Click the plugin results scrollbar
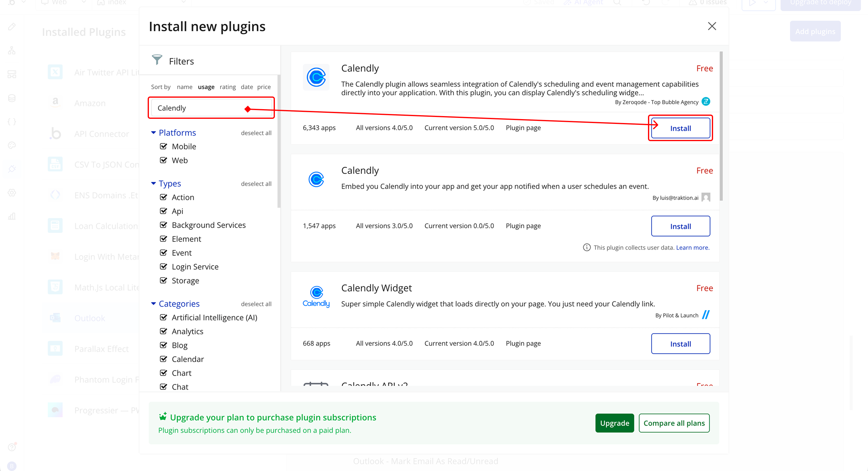The image size is (868, 471). click(x=721, y=126)
